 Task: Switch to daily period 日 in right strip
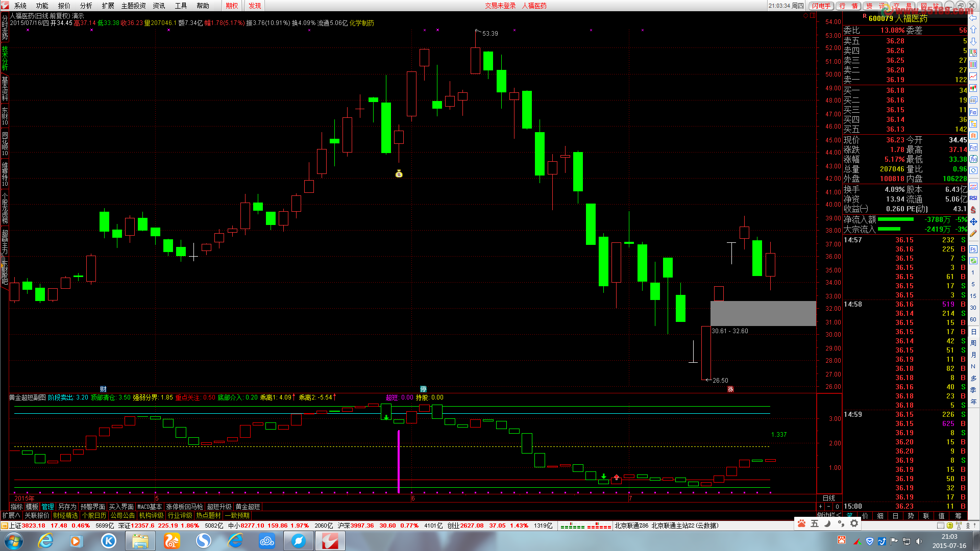(x=973, y=332)
